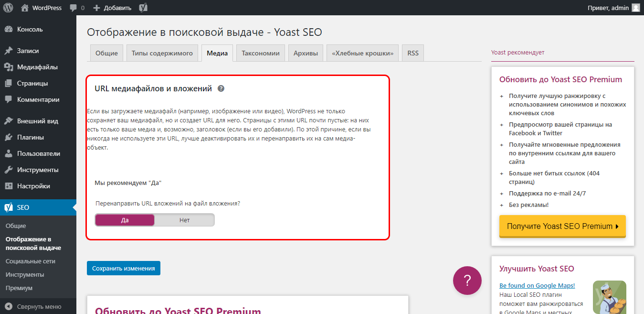Switch the attachment redirect toggle to "Нет"
Screen dimensions: 644x314
185,219
